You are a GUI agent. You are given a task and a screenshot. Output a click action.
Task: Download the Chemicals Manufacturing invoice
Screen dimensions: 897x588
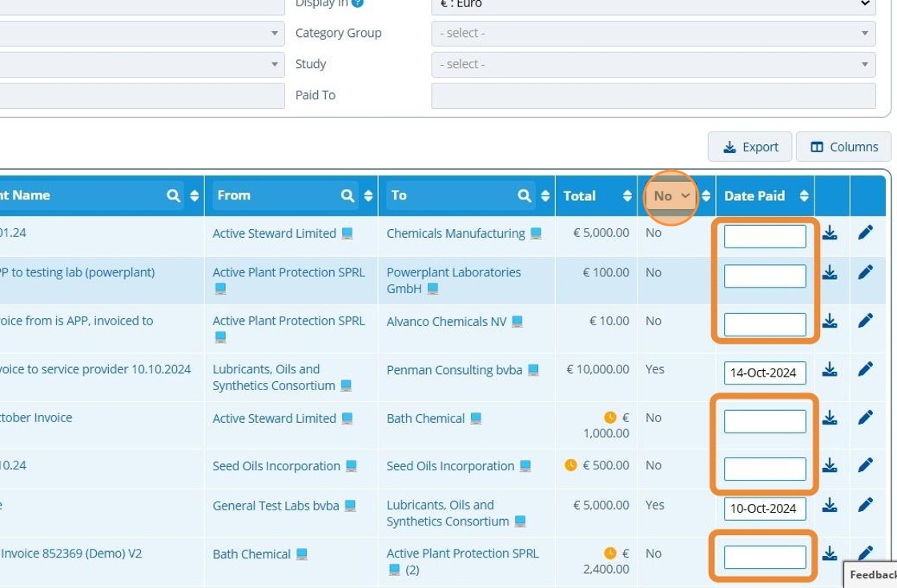830,233
